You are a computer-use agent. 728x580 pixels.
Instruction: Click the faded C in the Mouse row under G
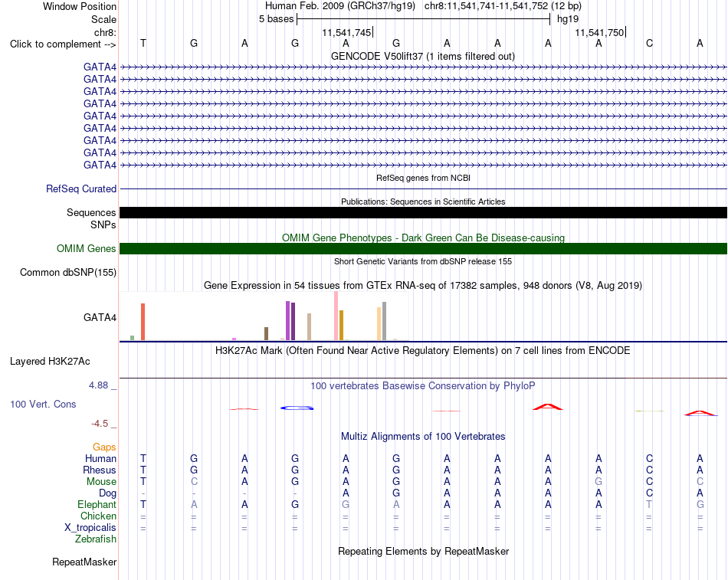coord(194,482)
